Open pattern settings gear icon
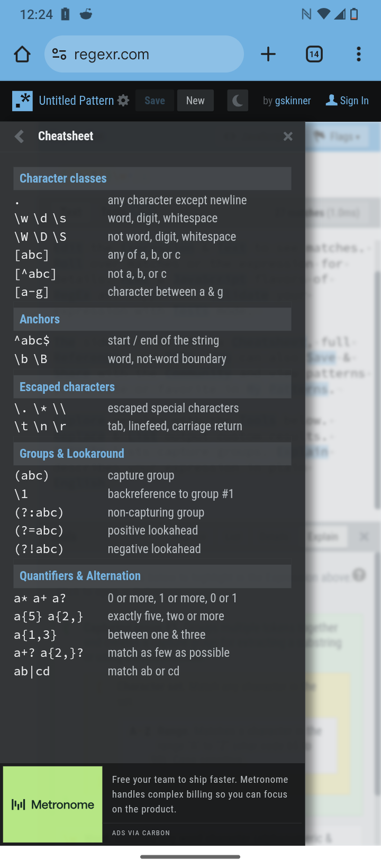 pyautogui.click(x=123, y=101)
